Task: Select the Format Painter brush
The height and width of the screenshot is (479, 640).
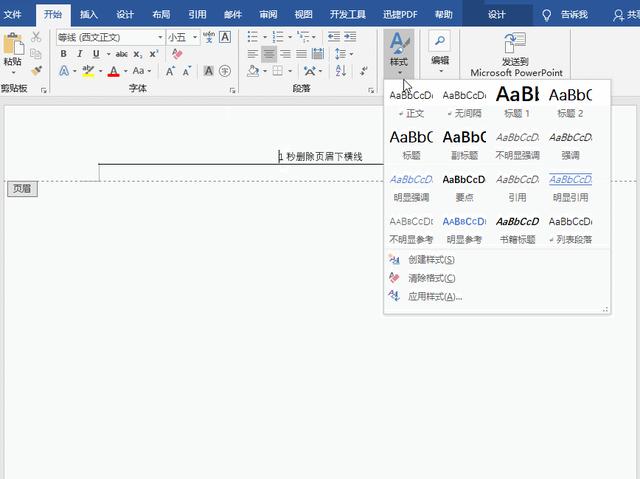Action: [36, 71]
